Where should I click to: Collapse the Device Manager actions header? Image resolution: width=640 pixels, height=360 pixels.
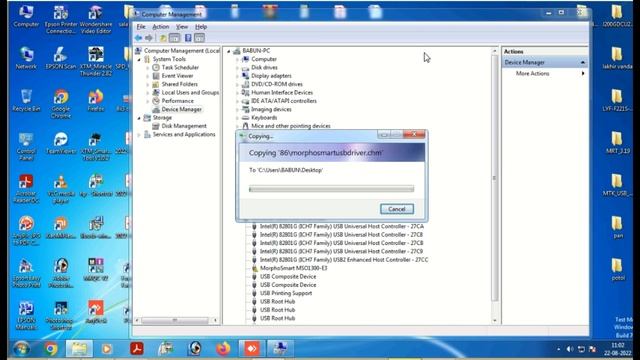(583, 62)
